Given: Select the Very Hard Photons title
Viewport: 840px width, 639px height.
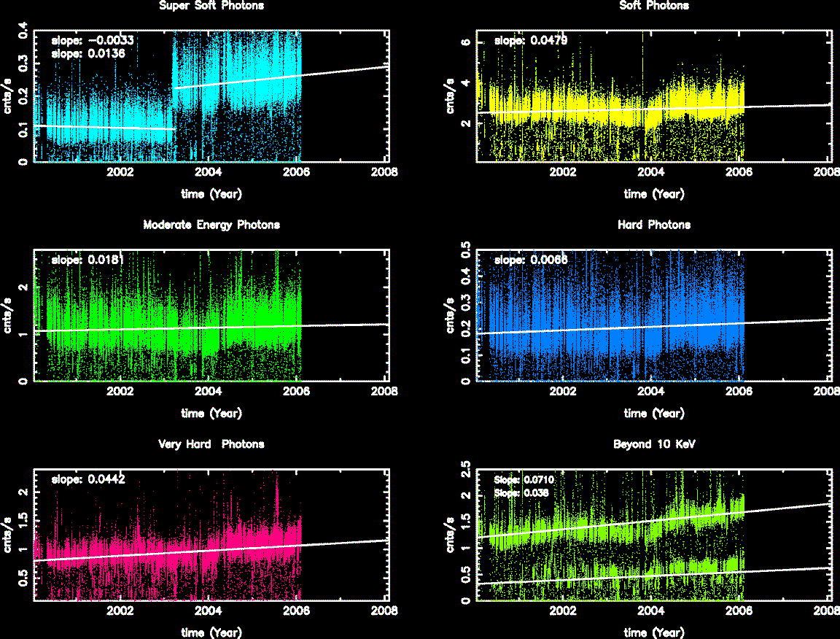Looking at the screenshot, I should [211, 444].
